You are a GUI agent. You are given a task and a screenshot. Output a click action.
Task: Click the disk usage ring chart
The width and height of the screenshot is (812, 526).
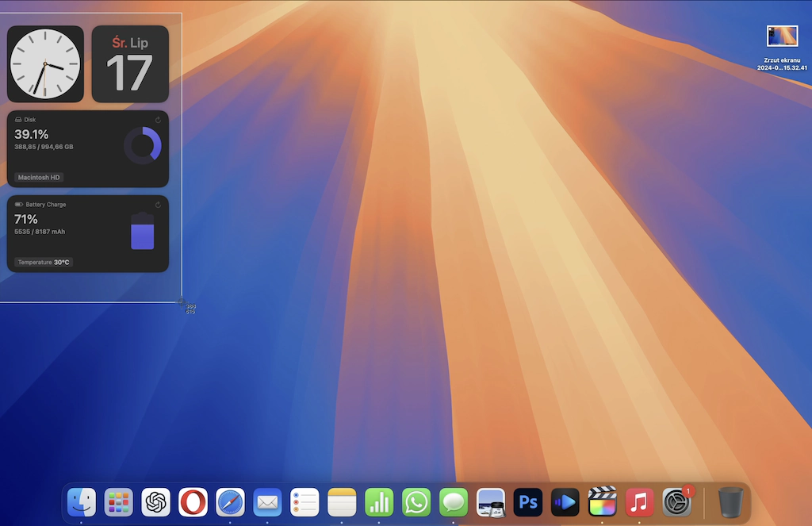click(143, 146)
